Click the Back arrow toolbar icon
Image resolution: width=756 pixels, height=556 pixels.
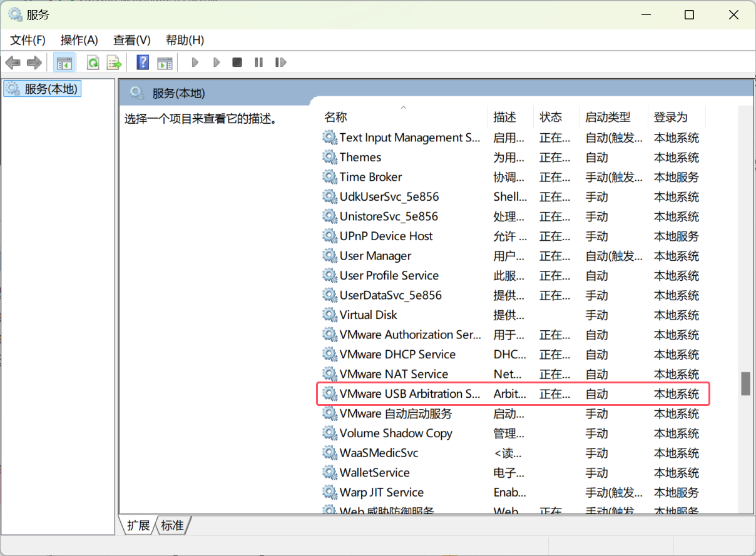[x=13, y=63]
